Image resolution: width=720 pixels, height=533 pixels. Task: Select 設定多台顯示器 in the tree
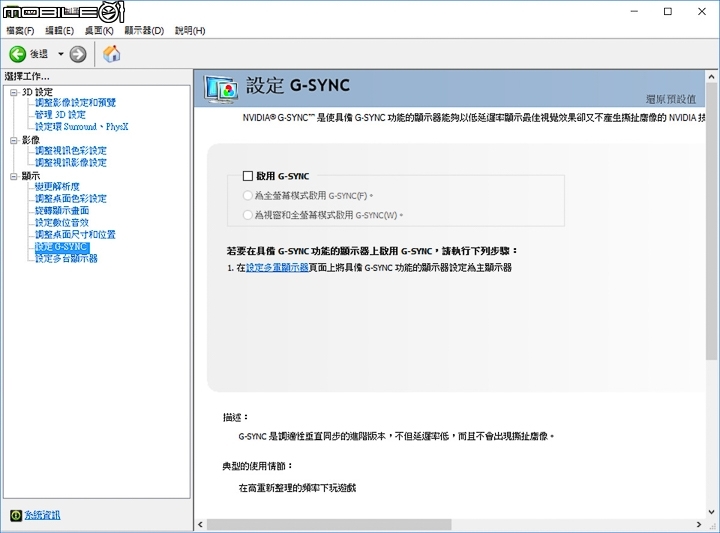tap(67, 258)
